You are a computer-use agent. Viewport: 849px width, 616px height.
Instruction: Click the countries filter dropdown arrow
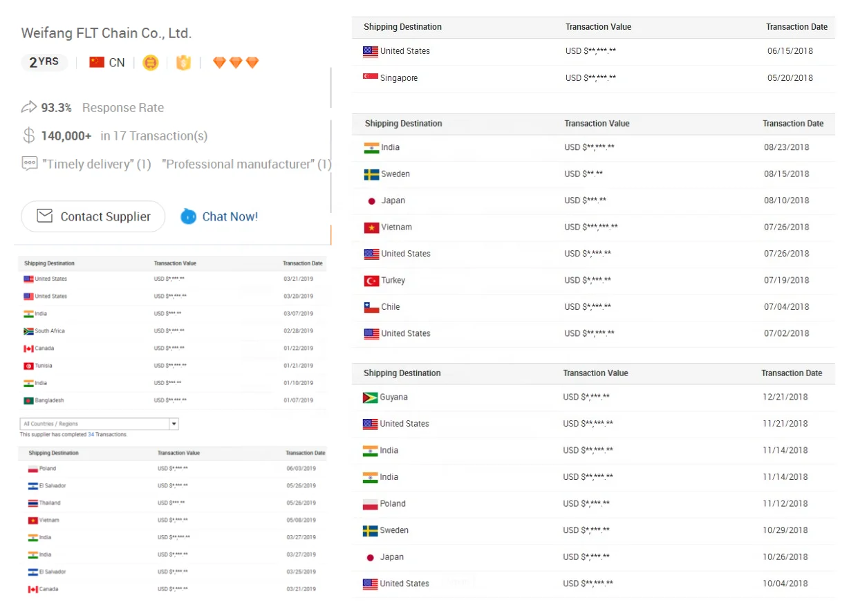click(x=174, y=424)
